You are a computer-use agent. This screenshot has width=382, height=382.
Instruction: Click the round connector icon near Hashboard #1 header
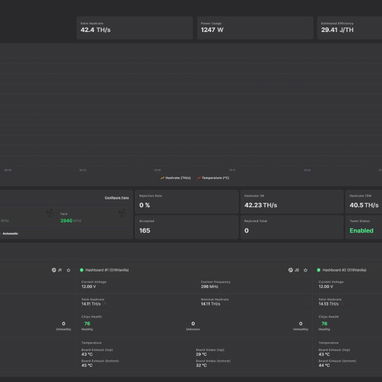coord(54,270)
